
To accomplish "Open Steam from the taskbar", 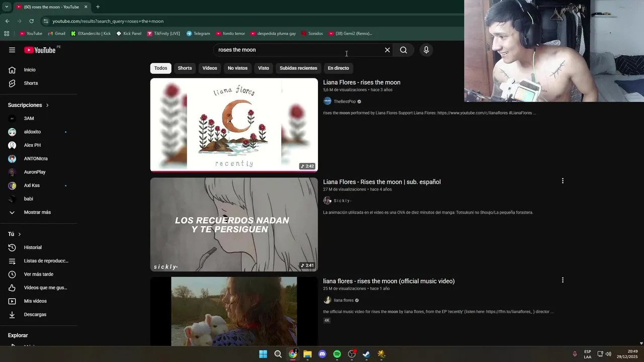I will point(367,354).
